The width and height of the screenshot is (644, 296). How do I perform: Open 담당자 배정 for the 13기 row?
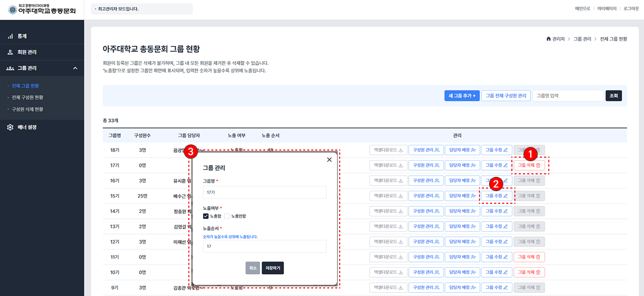(x=462, y=227)
